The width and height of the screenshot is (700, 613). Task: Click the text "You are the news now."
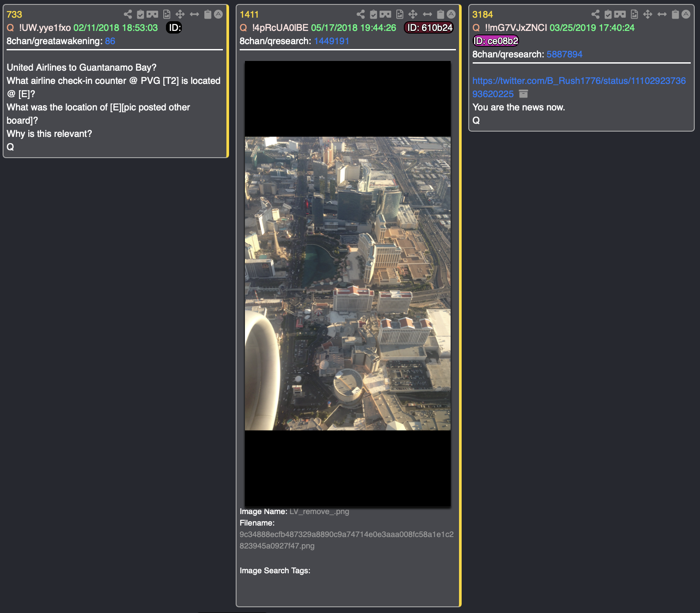[519, 107]
